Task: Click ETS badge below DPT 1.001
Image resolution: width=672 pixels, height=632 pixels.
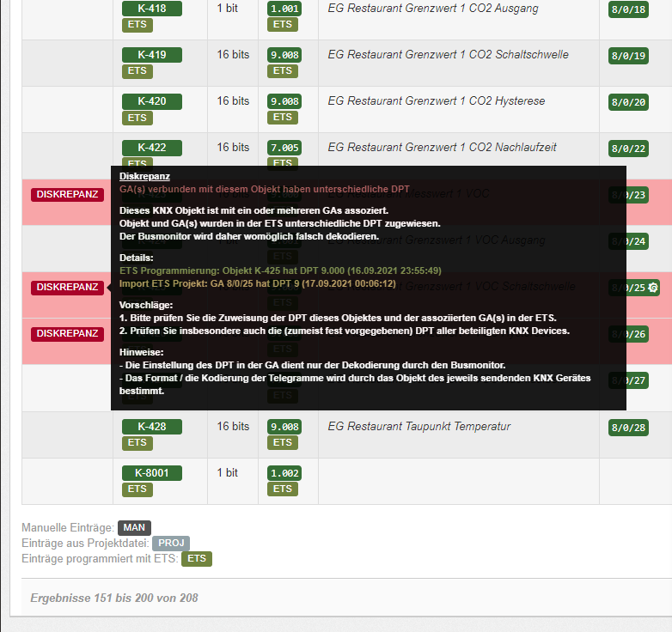Action: coord(283,25)
